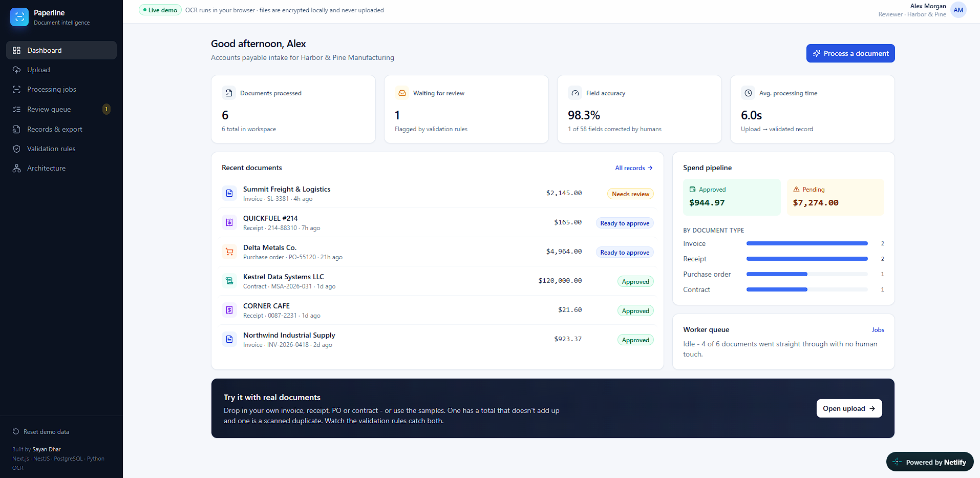
Task: Click the Upload cloud icon in sidebar
Action: (x=17, y=70)
